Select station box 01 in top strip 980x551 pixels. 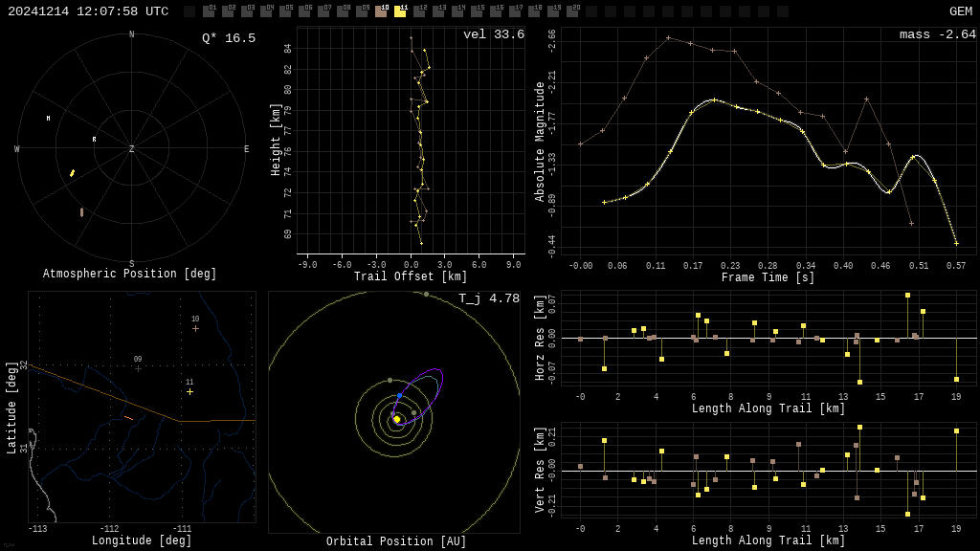[209, 11]
